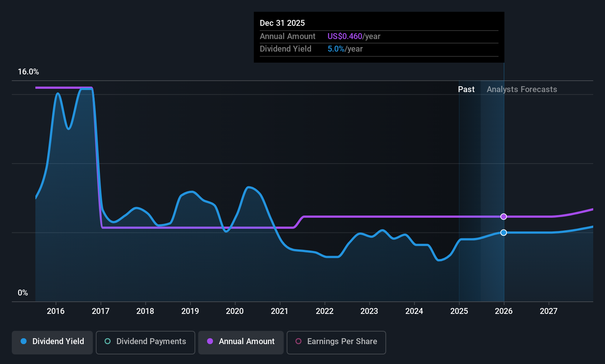Click the US$0.460/year tooltip value
The height and width of the screenshot is (364, 605).
[x=354, y=36]
